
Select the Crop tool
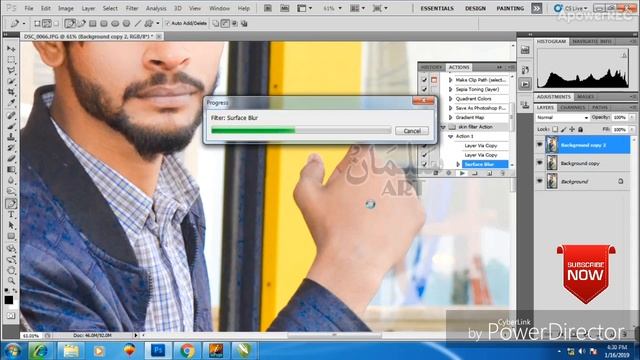coord(11,92)
